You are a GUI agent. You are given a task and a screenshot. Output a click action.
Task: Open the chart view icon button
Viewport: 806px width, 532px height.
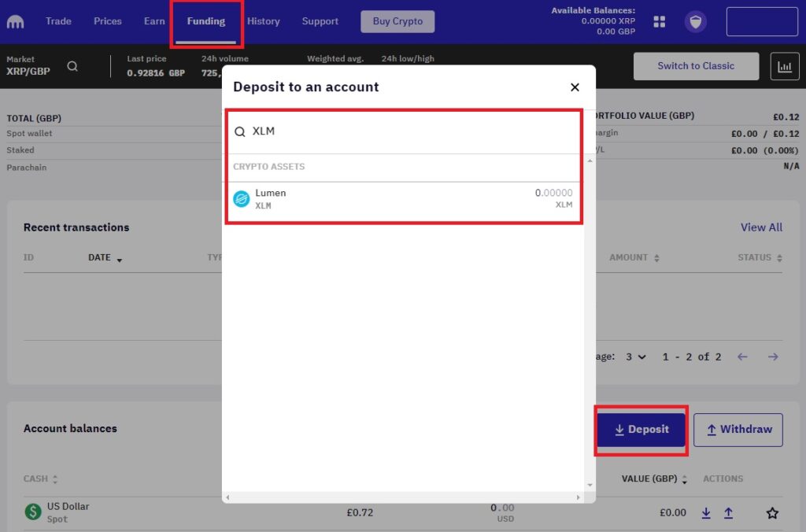pyautogui.click(x=785, y=66)
